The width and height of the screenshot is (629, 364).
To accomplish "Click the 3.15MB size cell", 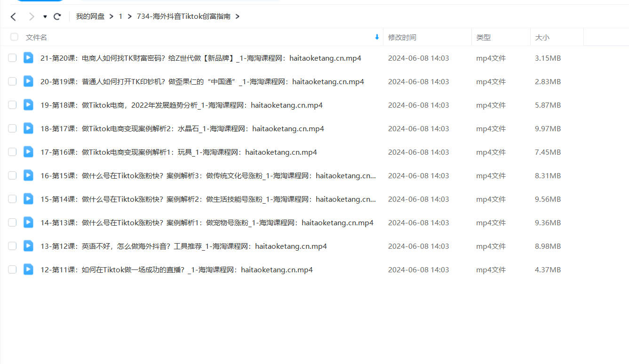I will (548, 58).
